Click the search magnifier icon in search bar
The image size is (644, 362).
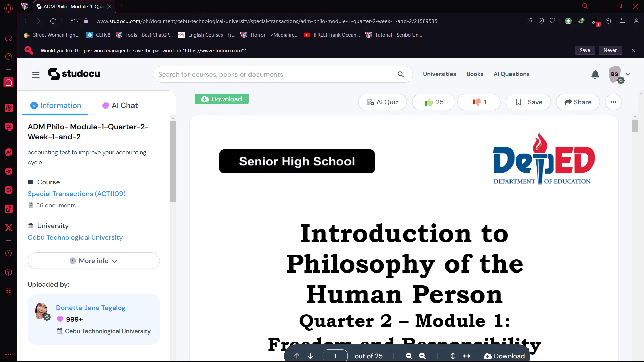[400, 74]
